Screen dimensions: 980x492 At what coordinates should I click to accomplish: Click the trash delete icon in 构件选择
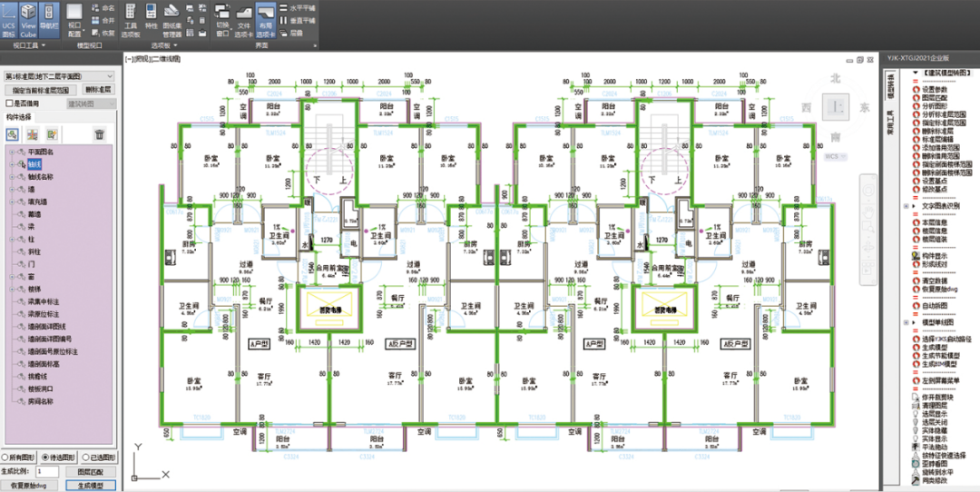click(x=100, y=133)
